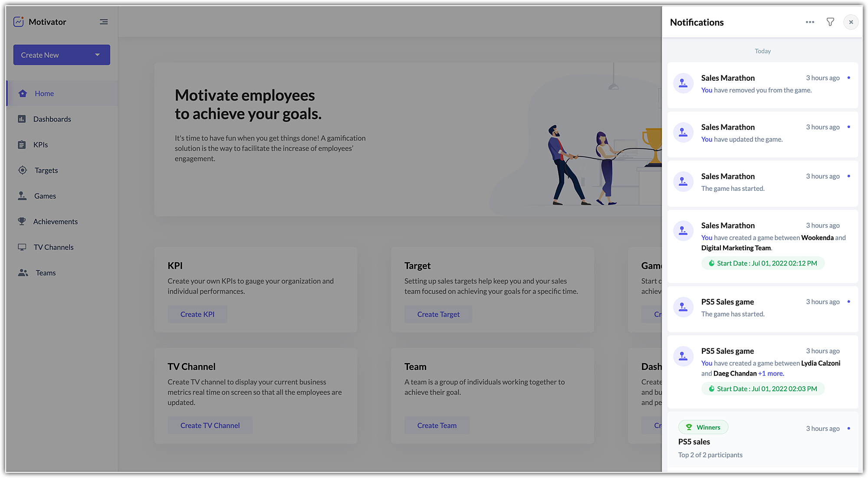Open the Games sidebar item
Screen dimensions: 868x478
[x=45, y=196]
